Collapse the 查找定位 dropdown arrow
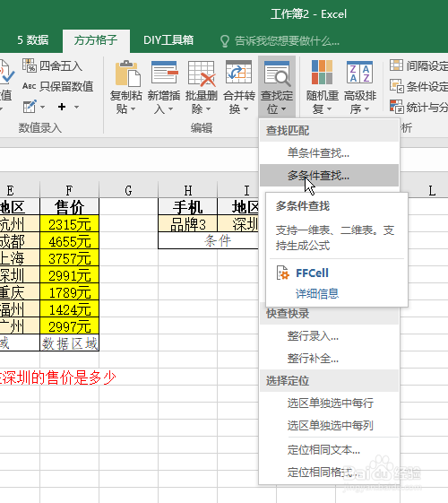 [284, 109]
